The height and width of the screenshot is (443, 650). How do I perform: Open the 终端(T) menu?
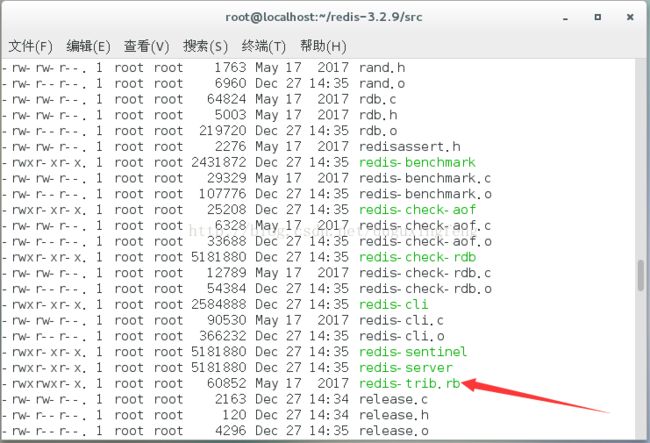click(x=264, y=46)
